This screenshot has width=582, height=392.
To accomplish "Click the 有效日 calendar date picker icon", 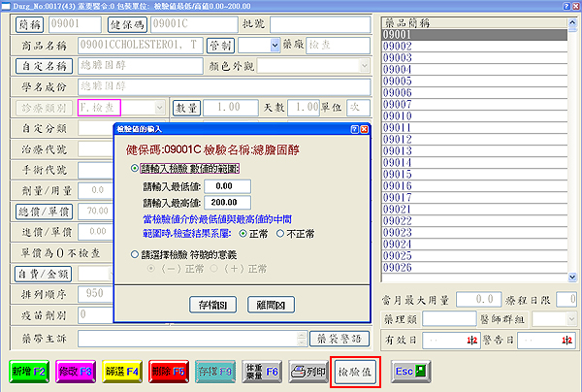I will [472, 338].
